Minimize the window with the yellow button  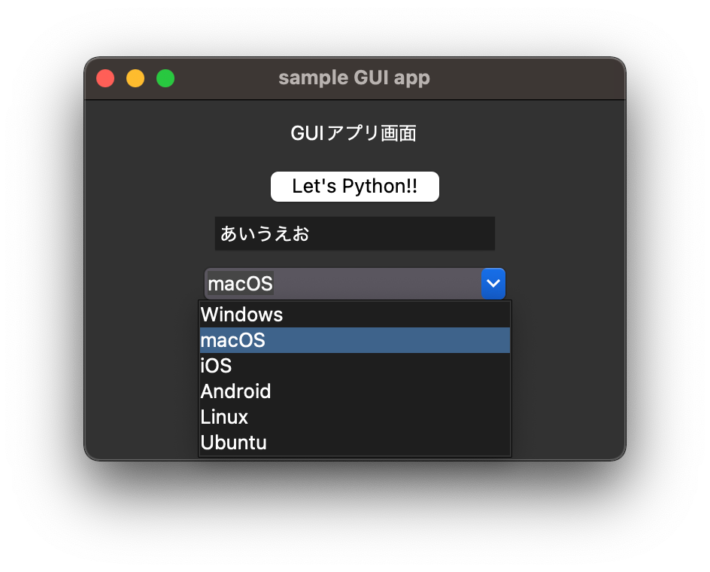(135, 78)
